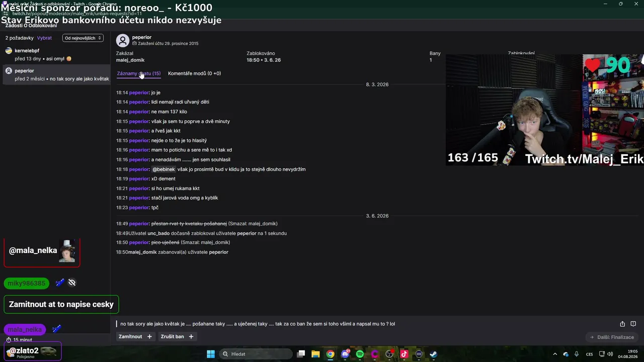Click 'Další: Finalizace' button
This screenshot has width=644, height=362.
[612, 337]
